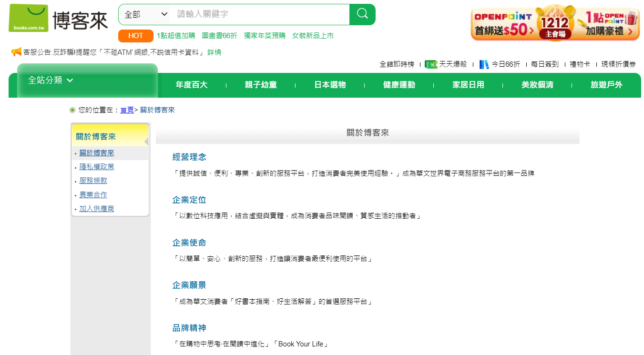The height and width of the screenshot is (355, 644).
Task: Click the orange HOT badge
Action: 135,36
